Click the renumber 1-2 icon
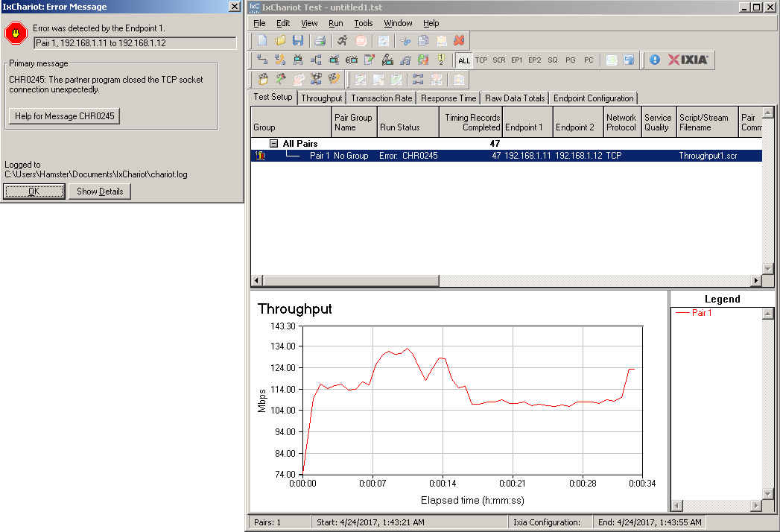Screen dimensions: 780x532 click(x=441, y=60)
